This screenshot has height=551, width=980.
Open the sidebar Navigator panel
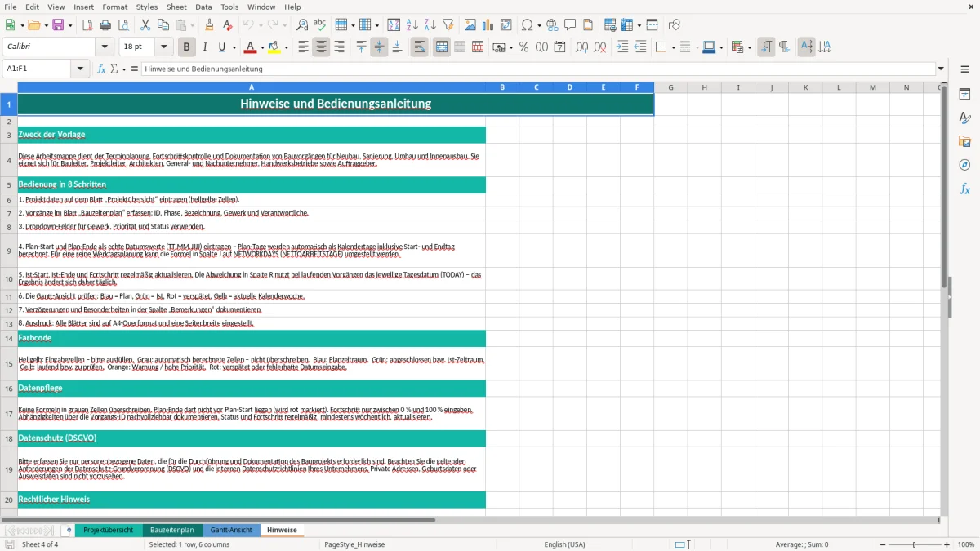(964, 165)
